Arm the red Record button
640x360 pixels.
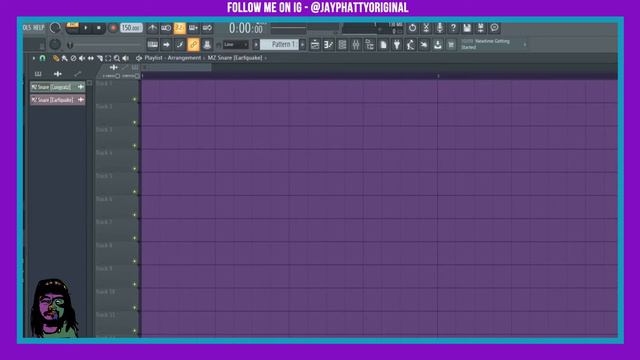click(x=113, y=28)
